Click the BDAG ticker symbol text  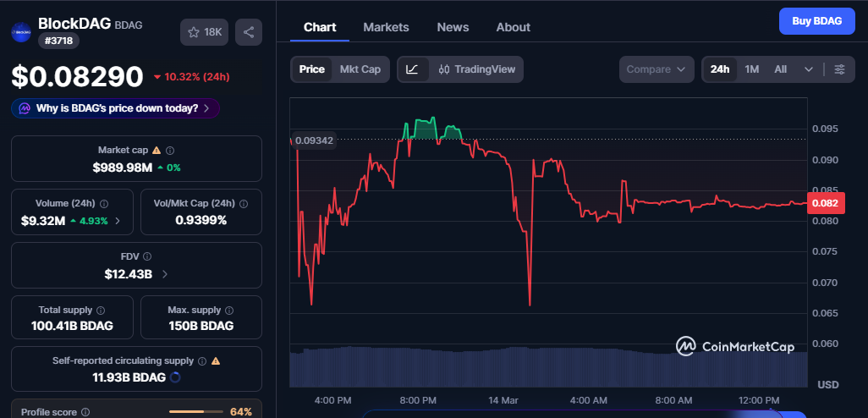pos(129,25)
